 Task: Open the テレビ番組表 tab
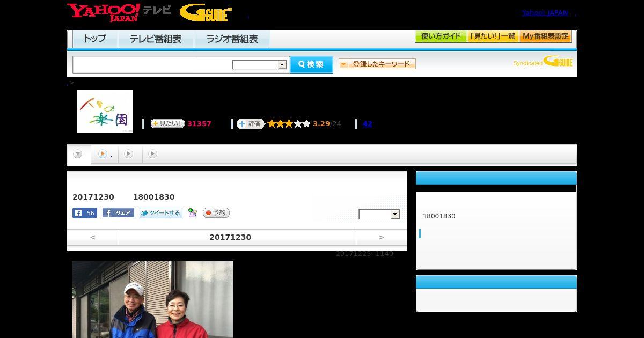click(x=156, y=39)
